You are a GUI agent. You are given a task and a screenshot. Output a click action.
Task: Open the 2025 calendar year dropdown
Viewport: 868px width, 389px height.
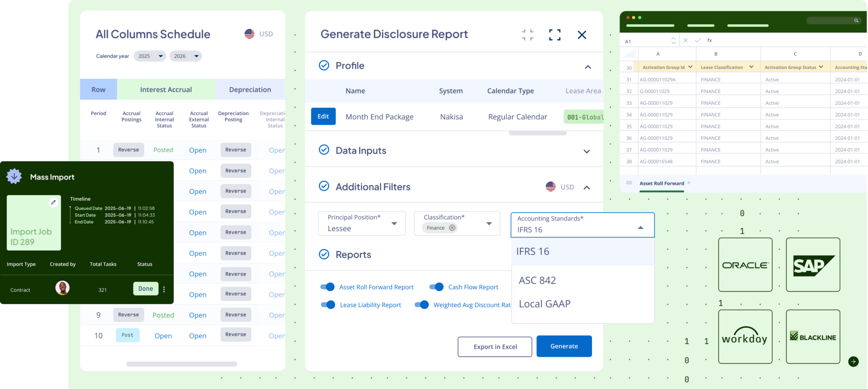(150, 56)
